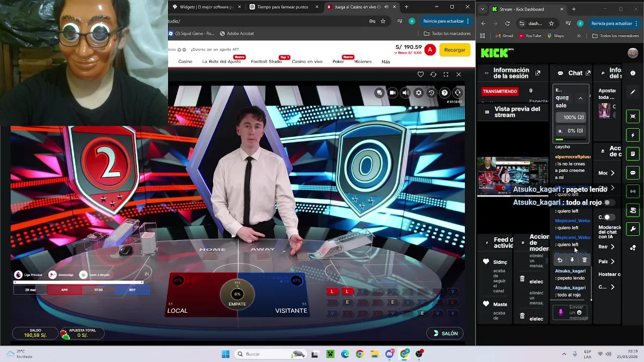Toggle the switch beside 'todo al rojo' overlay
This screenshot has height=362, width=644.
(x=609, y=203)
